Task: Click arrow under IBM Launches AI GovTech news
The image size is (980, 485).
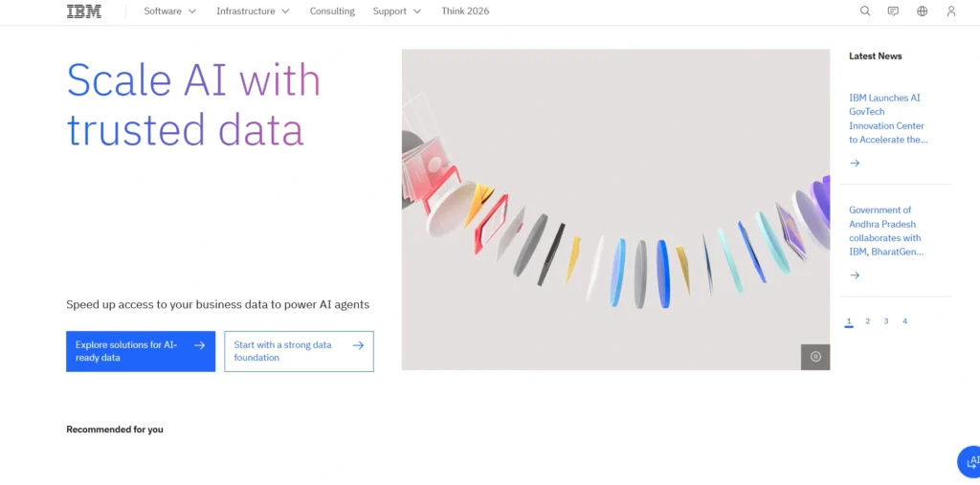Action: [855, 164]
